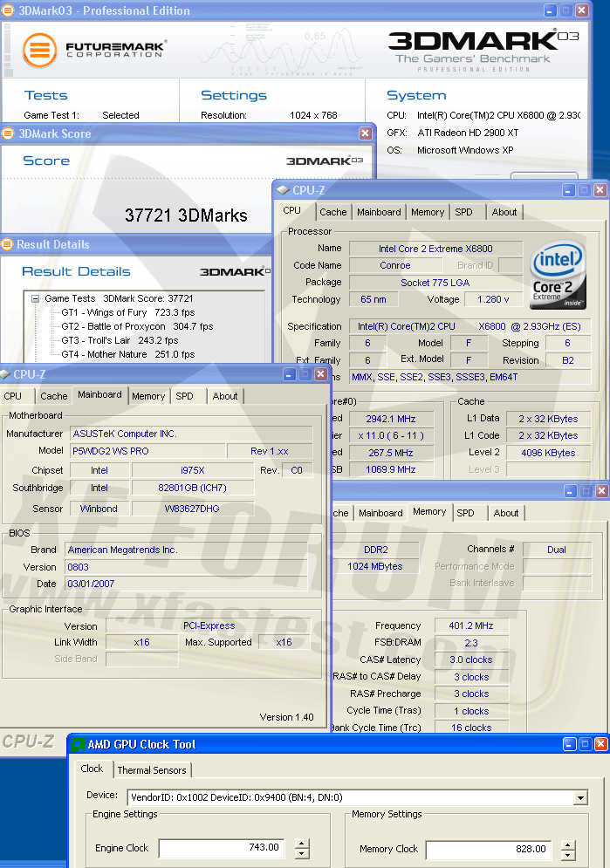Select GT3 - Troll's Lair result row
Screen dimensions: 610x868
pos(120,340)
